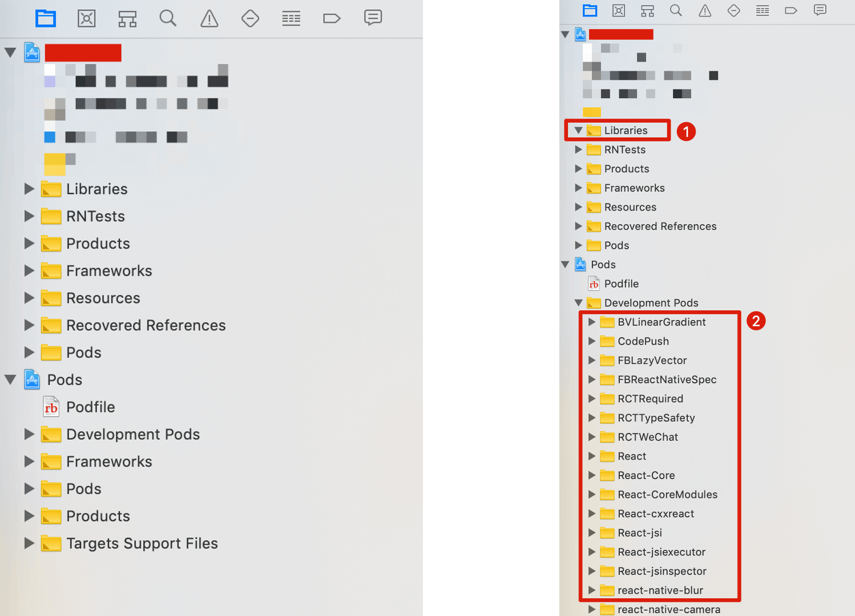Expand BVLinearGradient disclosure triangle
Screen dimensions: 855x616
click(x=592, y=322)
